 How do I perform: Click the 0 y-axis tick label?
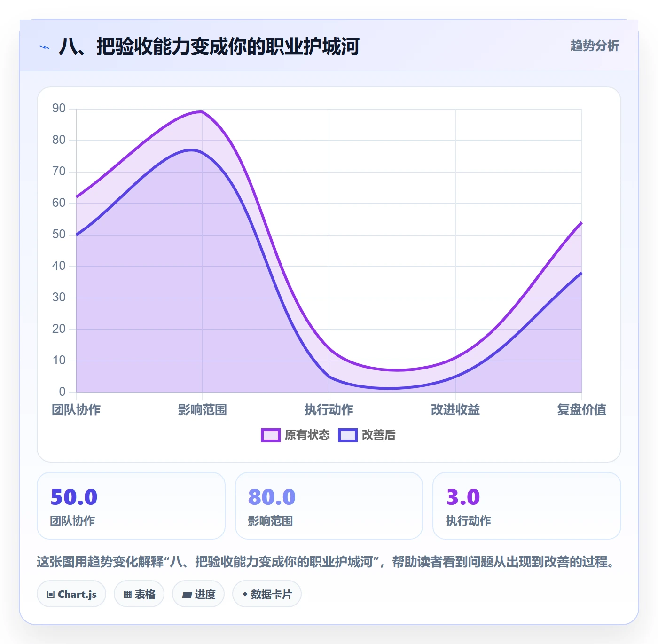click(x=62, y=392)
